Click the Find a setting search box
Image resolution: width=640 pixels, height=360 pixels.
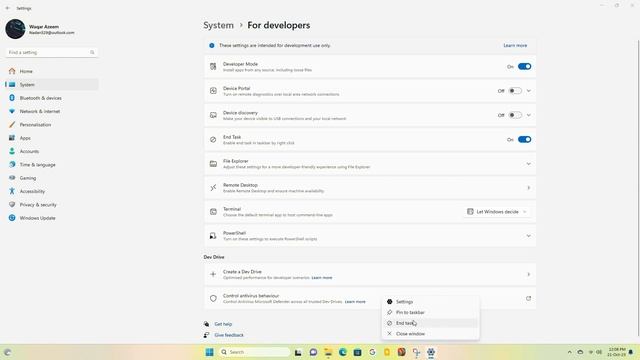click(51, 53)
